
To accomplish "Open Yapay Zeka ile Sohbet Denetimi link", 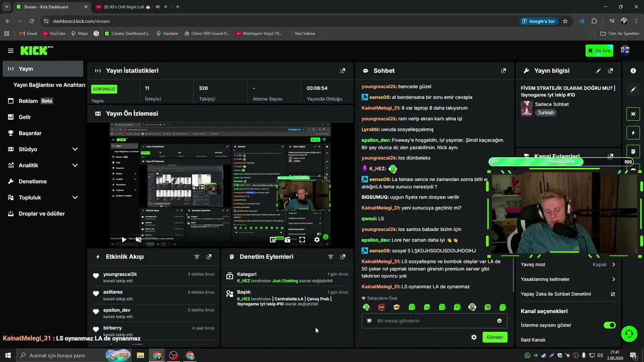I will point(568,294).
